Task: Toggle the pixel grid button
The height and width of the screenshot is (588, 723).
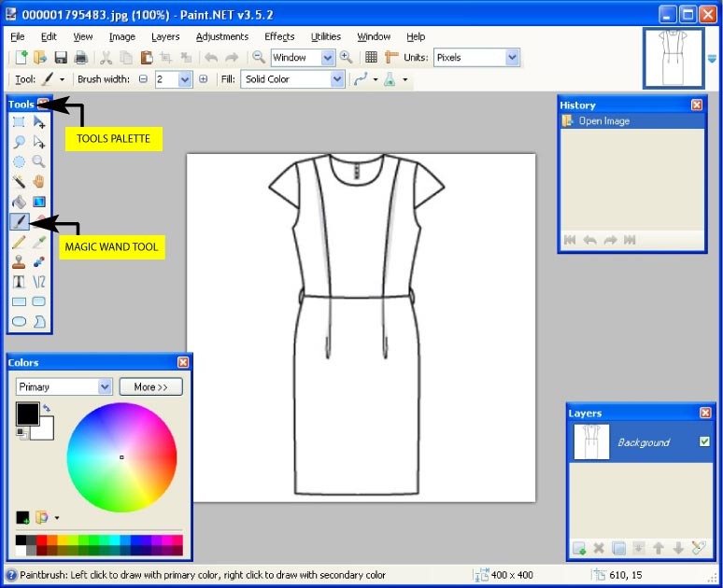Action: (371, 58)
